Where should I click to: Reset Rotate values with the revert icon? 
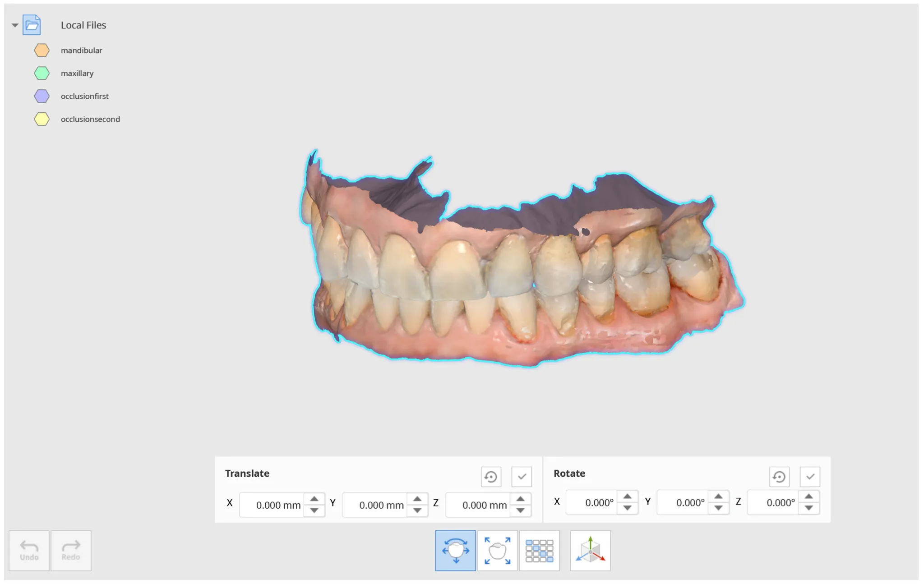point(779,477)
